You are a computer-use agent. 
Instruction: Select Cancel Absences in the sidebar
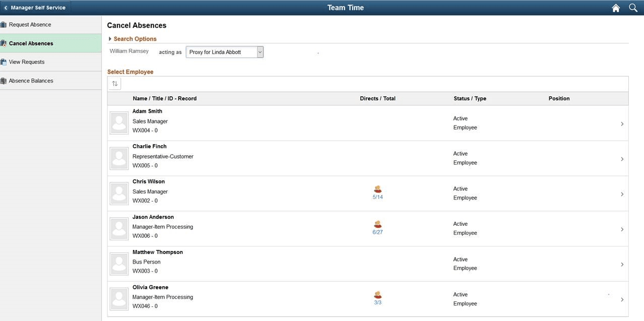point(30,43)
